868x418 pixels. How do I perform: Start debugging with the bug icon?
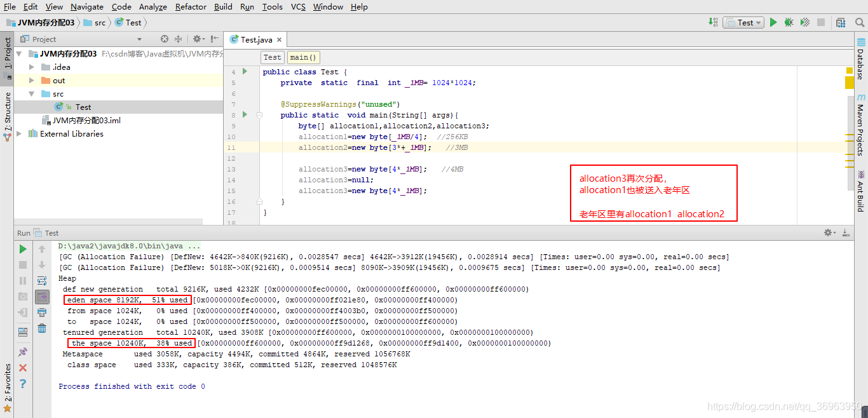pyautogui.click(x=789, y=22)
